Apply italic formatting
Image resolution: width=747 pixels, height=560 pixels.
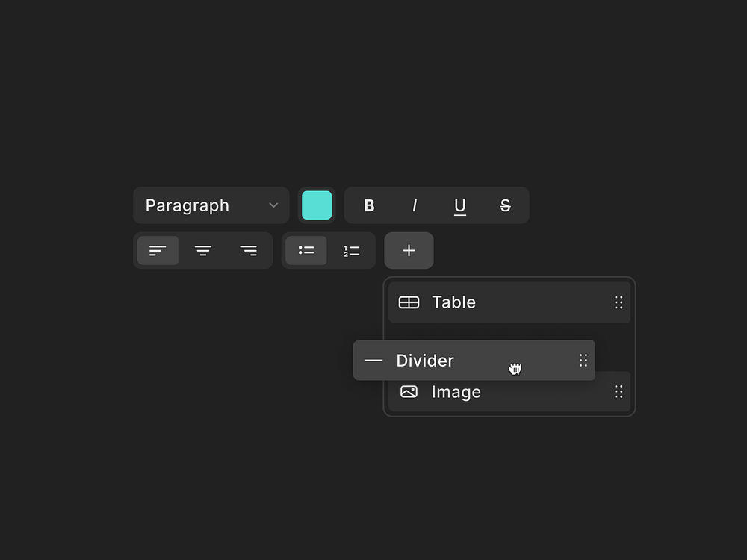415,205
